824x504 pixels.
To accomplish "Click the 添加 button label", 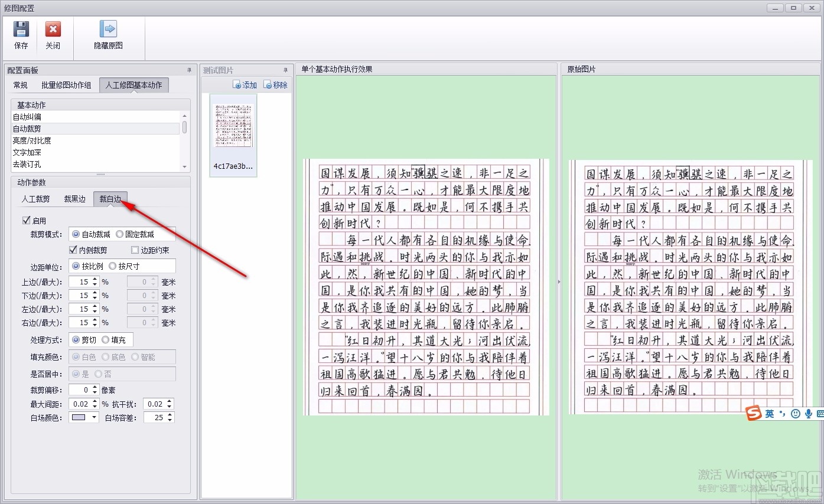I will pyautogui.click(x=250, y=85).
